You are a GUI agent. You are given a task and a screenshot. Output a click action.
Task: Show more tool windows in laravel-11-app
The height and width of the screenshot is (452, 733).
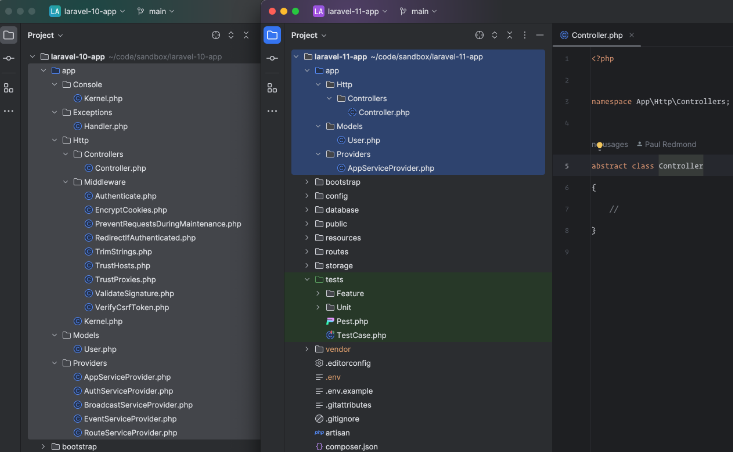click(x=272, y=111)
